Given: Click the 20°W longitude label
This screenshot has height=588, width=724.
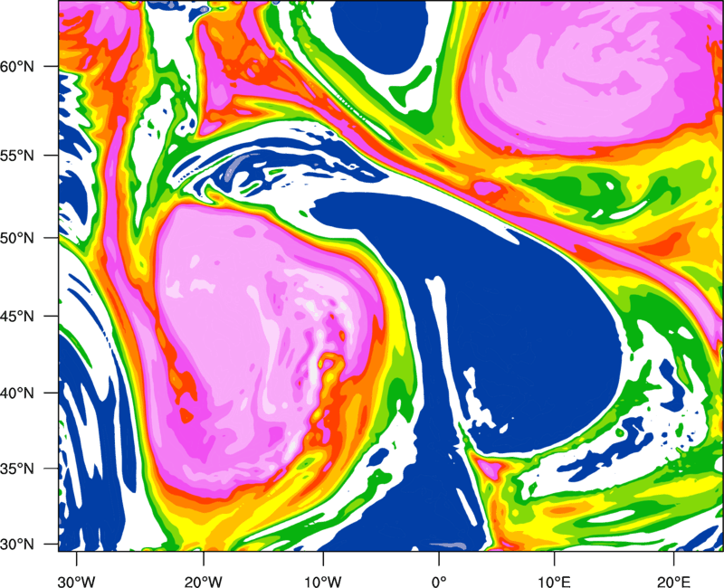Looking at the screenshot, I should coord(204,582).
